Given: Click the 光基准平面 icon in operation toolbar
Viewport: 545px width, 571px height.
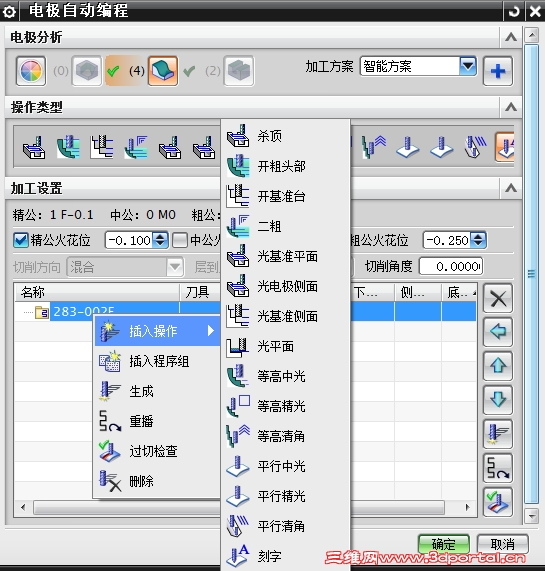Looking at the screenshot, I should [x=170, y=147].
